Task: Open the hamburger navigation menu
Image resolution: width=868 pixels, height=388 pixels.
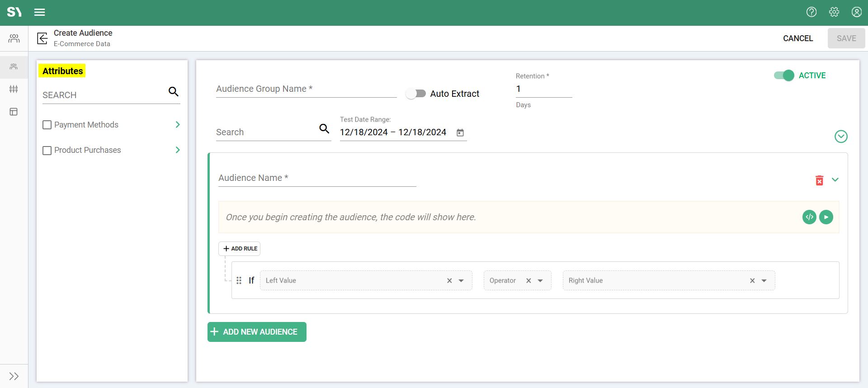Action: coord(40,12)
